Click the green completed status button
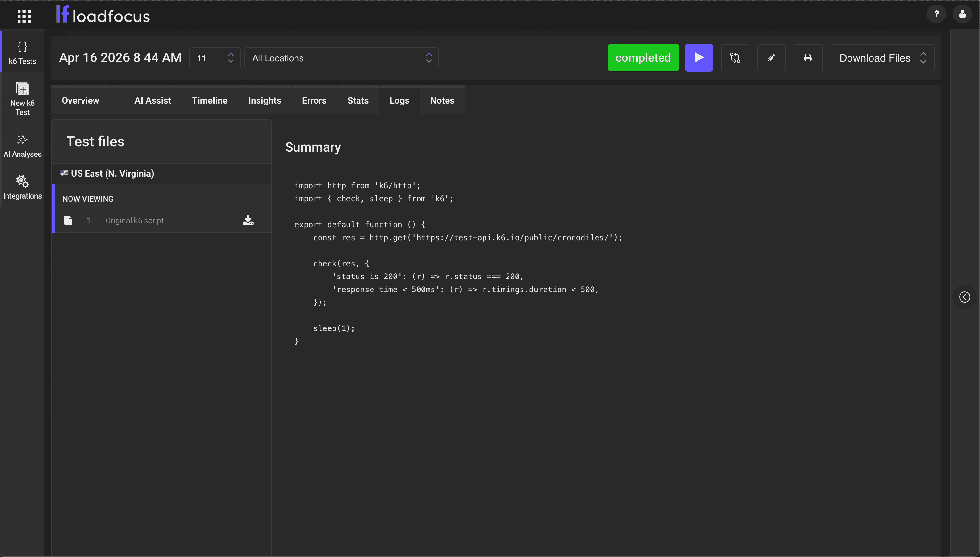 tap(643, 58)
